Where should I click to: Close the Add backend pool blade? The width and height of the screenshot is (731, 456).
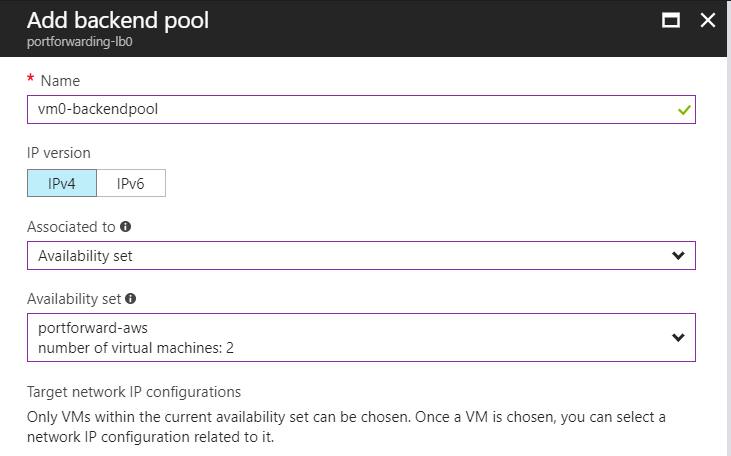708,20
